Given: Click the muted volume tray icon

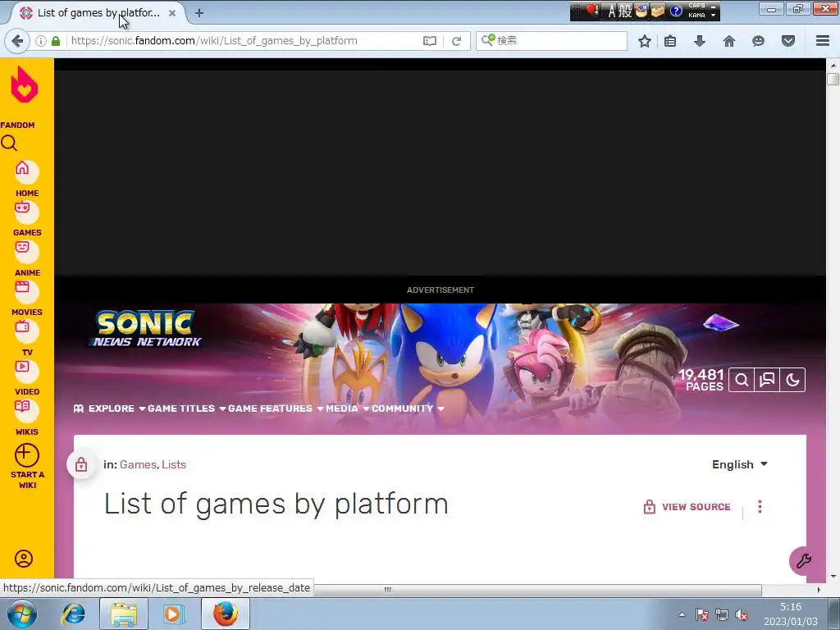Looking at the screenshot, I should coord(742,615).
